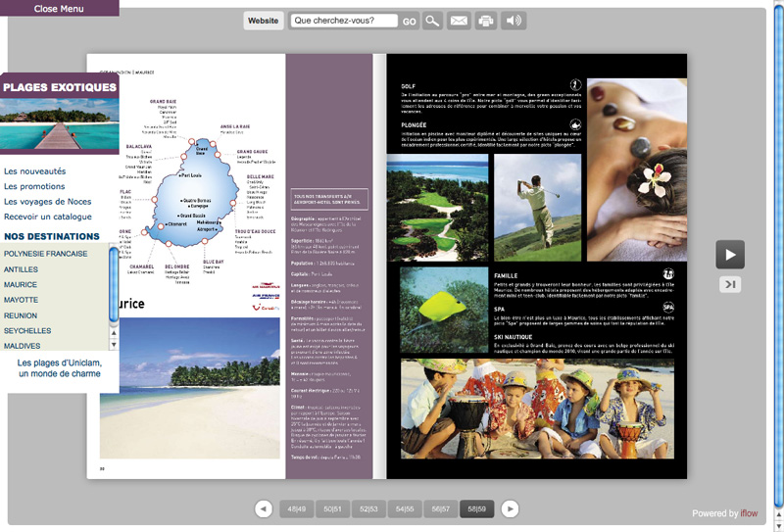Click the SKI NAUTIQUE heading

pyautogui.click(x=513, y=337)
